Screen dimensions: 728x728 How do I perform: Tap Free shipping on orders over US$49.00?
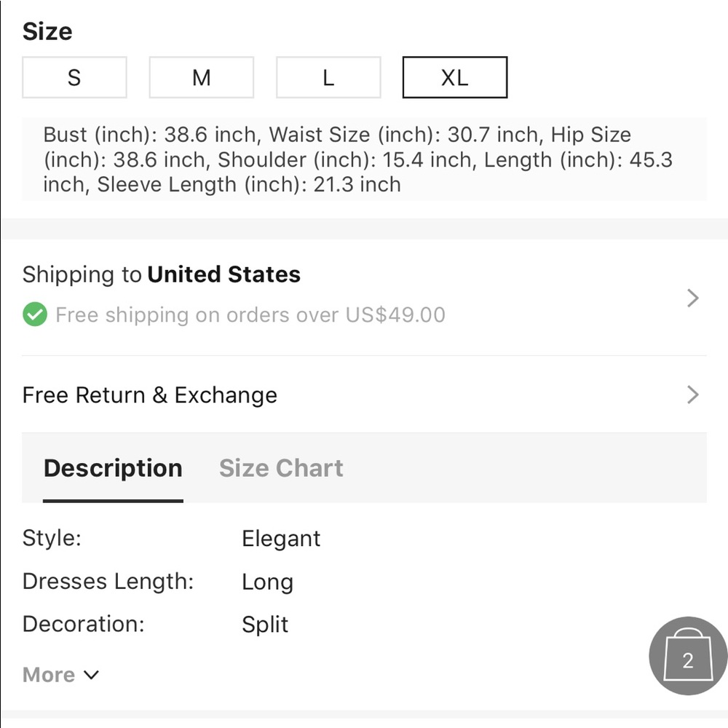click(x=250, y=314)
